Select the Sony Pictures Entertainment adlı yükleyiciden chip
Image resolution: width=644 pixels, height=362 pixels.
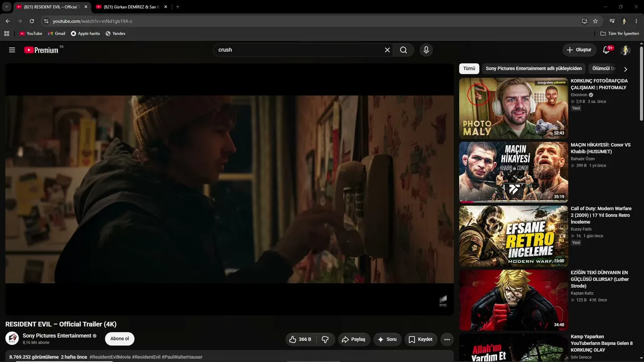[534, 68]
